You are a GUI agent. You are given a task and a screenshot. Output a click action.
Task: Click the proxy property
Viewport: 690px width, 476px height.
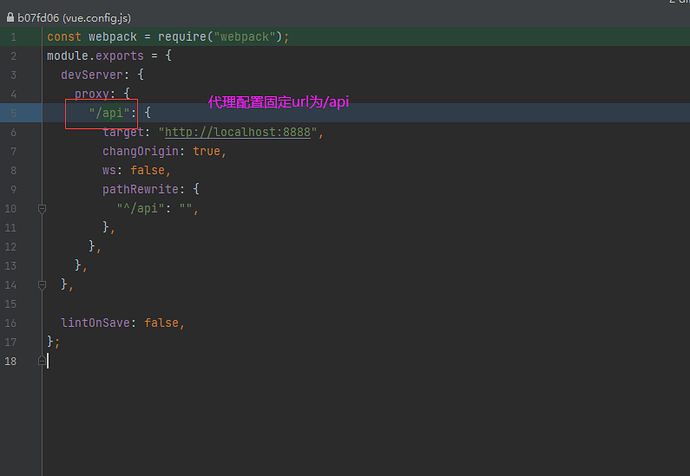tap(92, 94)
